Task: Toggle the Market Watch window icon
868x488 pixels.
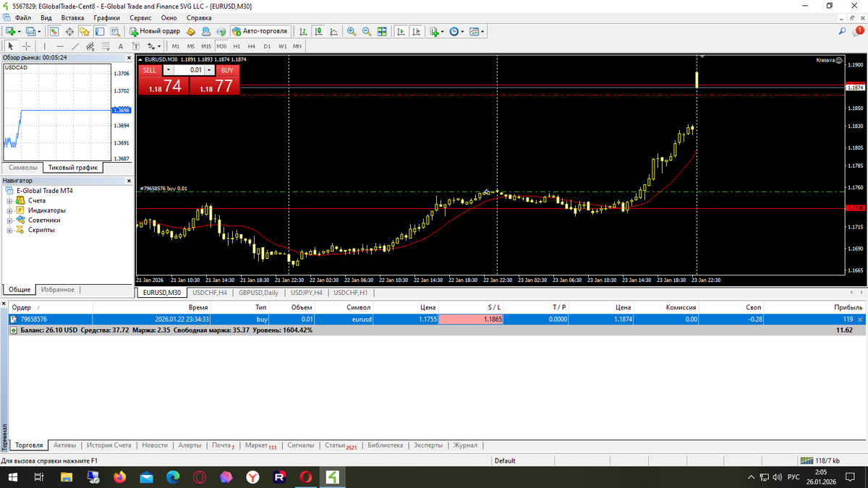Action: pos(54,31)
